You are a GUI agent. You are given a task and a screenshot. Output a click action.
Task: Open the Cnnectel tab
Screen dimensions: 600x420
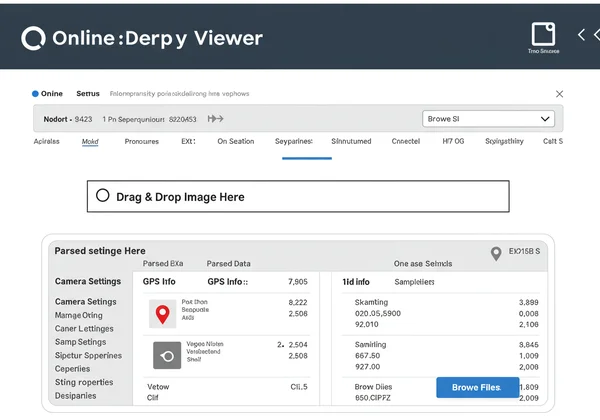tap(406, 141)
